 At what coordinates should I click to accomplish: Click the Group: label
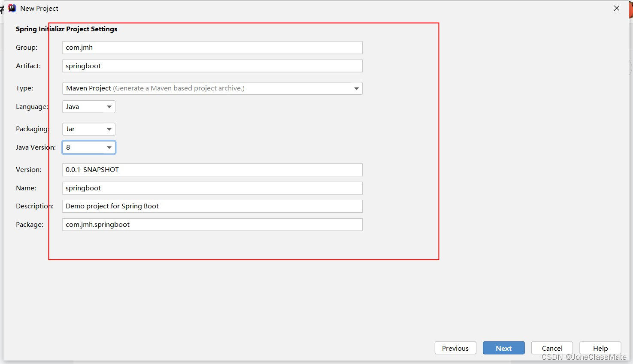point(27,48)
